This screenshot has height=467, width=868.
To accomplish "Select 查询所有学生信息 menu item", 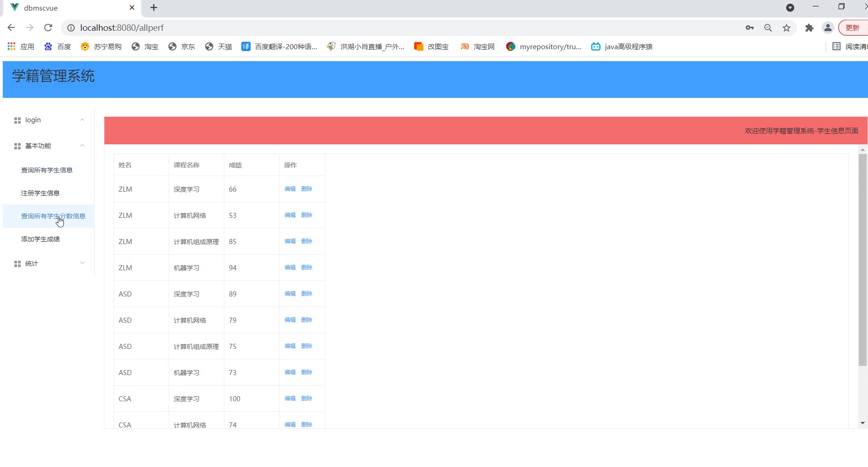I will tap(47, 170).
